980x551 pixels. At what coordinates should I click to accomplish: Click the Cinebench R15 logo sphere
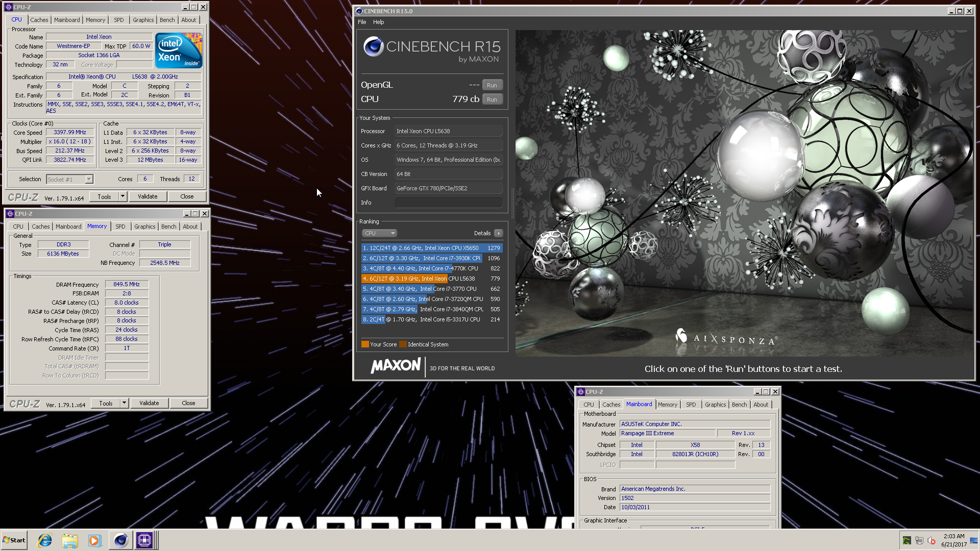coord(373,47)
